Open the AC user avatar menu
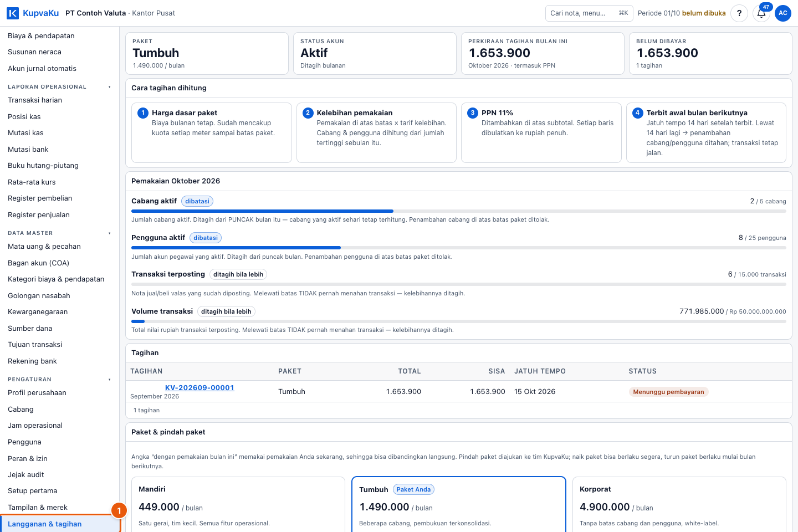Viewport: 798px width, 532px height. (x=783, y=13)
